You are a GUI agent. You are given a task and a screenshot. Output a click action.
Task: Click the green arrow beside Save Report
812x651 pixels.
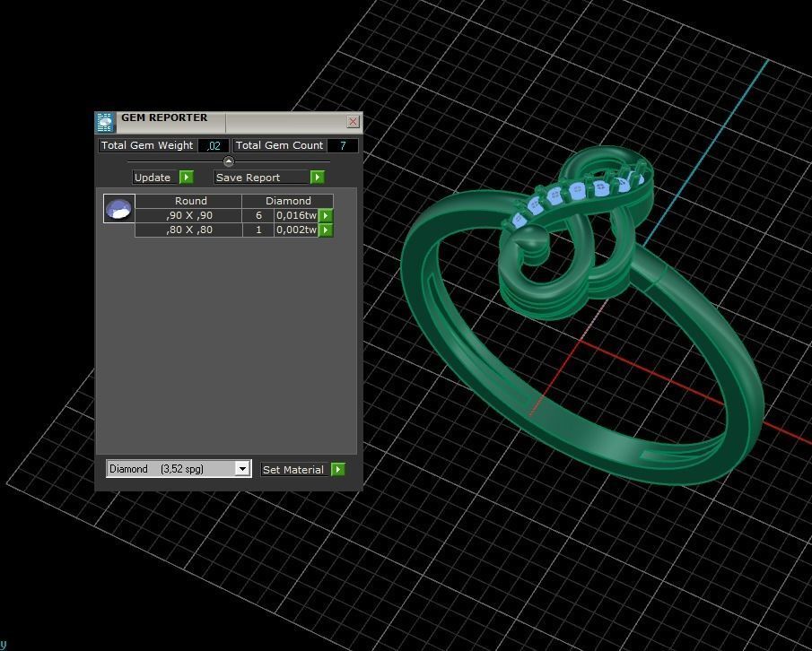[318, 178]
